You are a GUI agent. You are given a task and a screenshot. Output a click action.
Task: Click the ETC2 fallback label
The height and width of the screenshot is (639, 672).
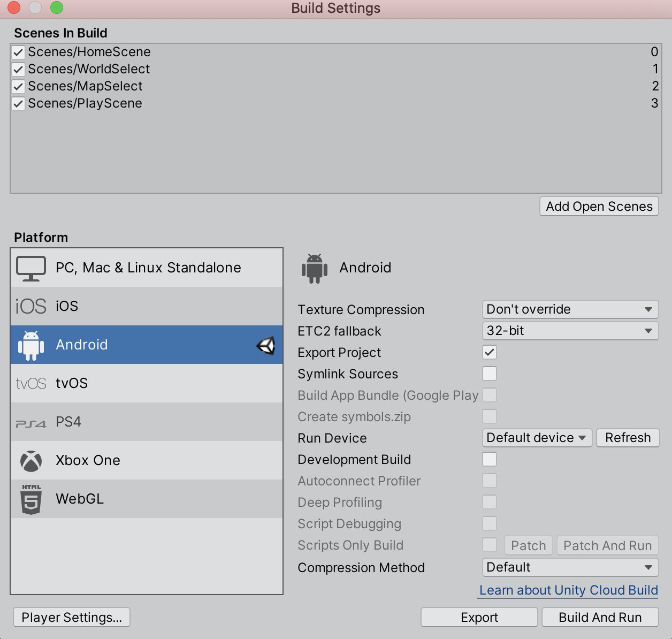[339, 331]
